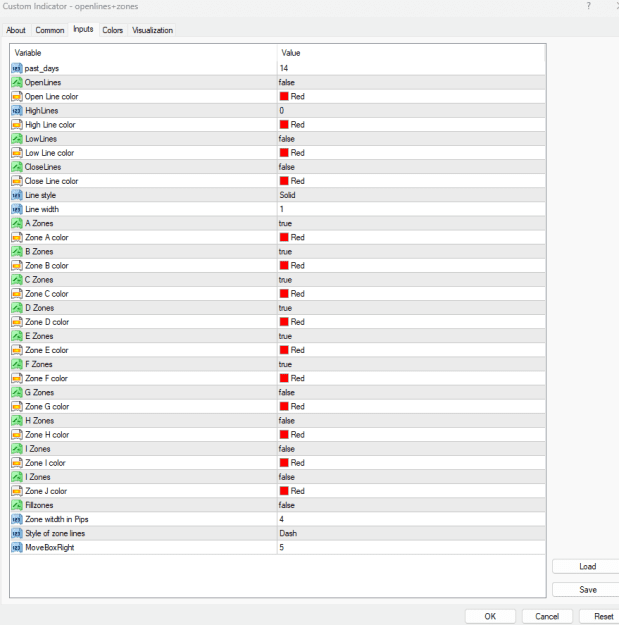This screenshot has width=619, height=625.
Task: Click the Zone width in Pips icon
Action: [17, 519]
